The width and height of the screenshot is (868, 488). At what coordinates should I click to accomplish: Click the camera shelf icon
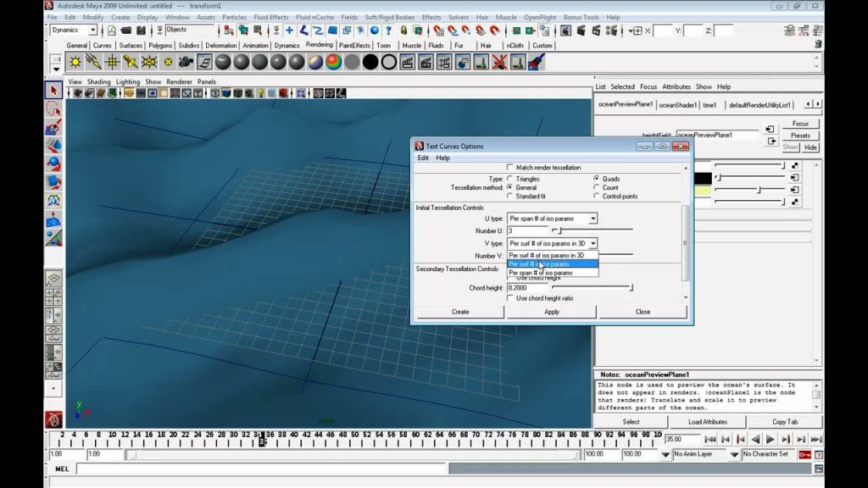pyautogui.click(x=186, y=62)
